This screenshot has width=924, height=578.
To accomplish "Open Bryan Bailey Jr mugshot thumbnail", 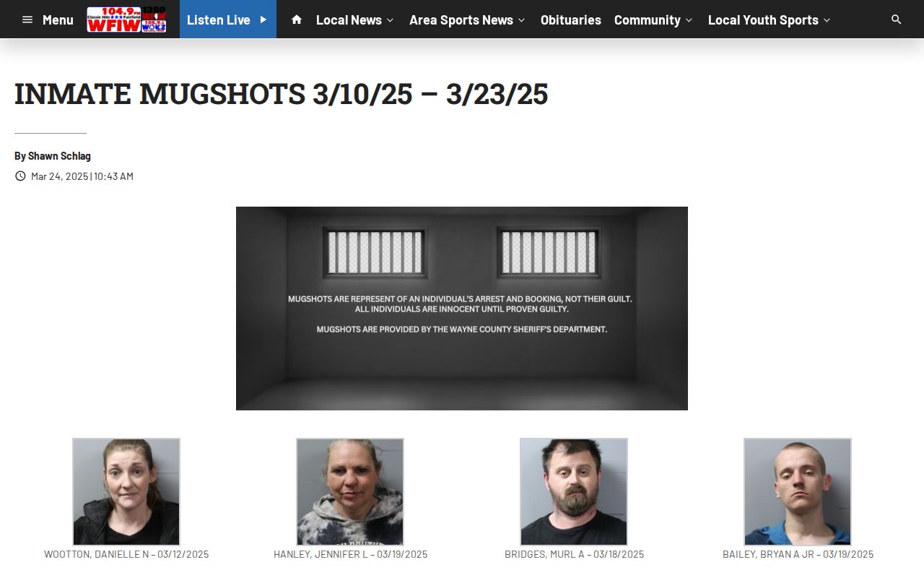I will point(798,492).
